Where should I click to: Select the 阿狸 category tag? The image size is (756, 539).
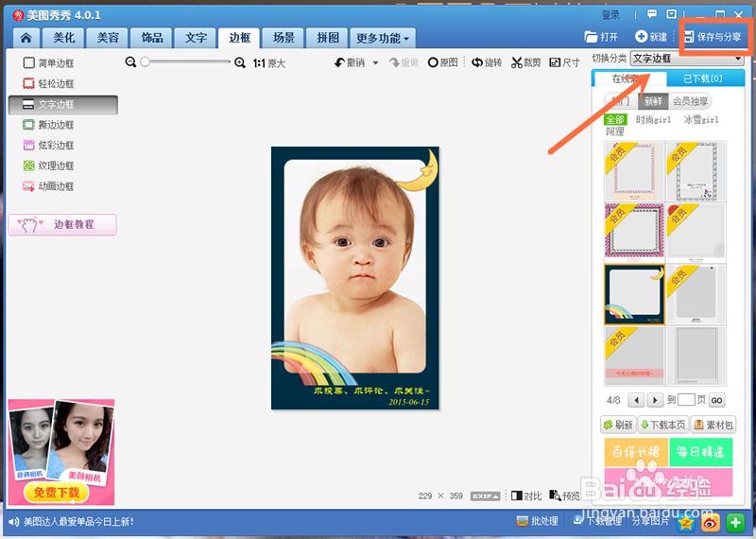(x=615, y=131)
